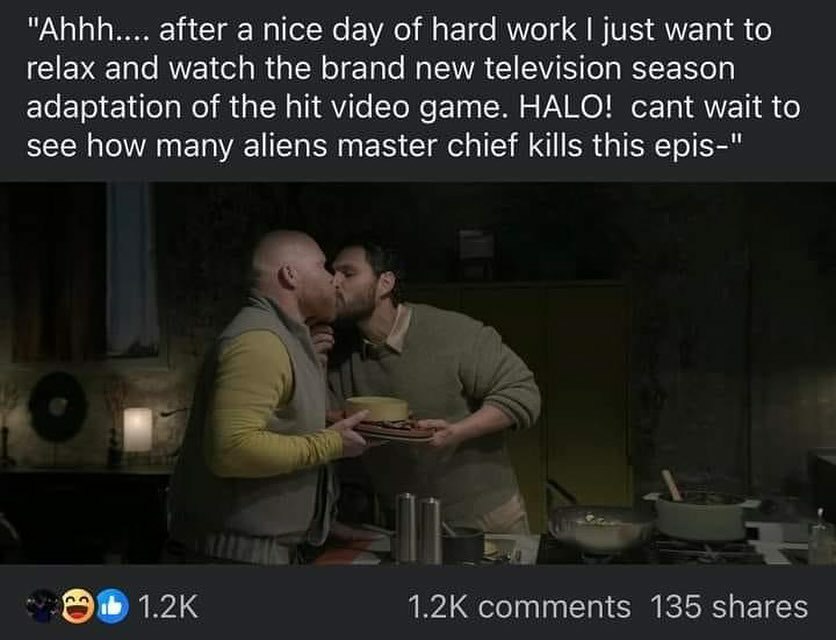836x640 pixels.
Task: Open the 1.2K comments link
Action: point(519,607)
